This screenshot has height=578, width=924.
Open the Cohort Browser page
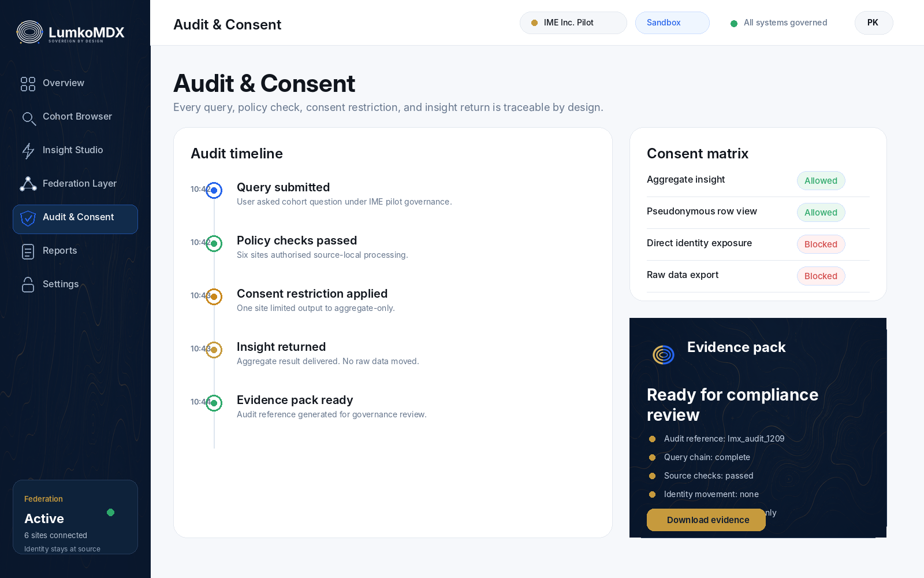coord(75,117)
